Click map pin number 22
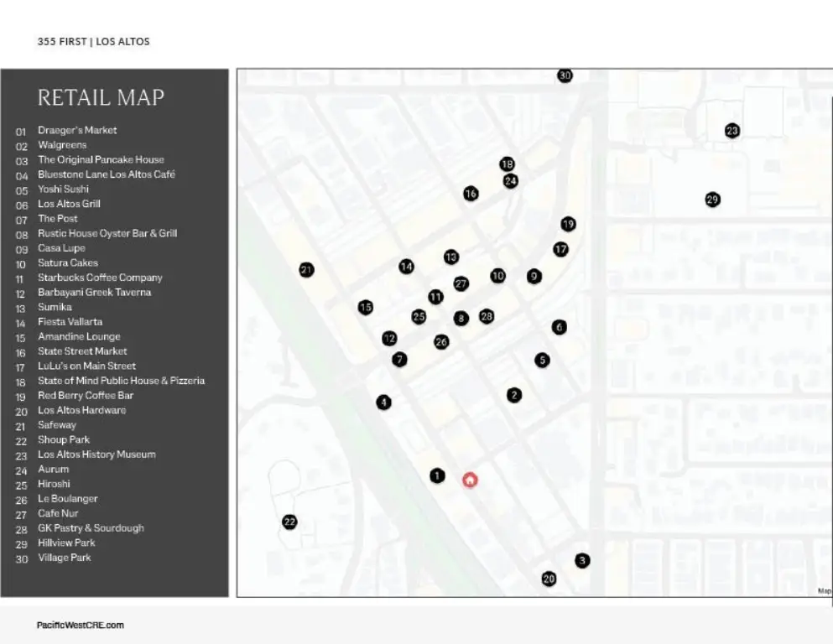Screen dimensions: 833x644 click(289, 522)
